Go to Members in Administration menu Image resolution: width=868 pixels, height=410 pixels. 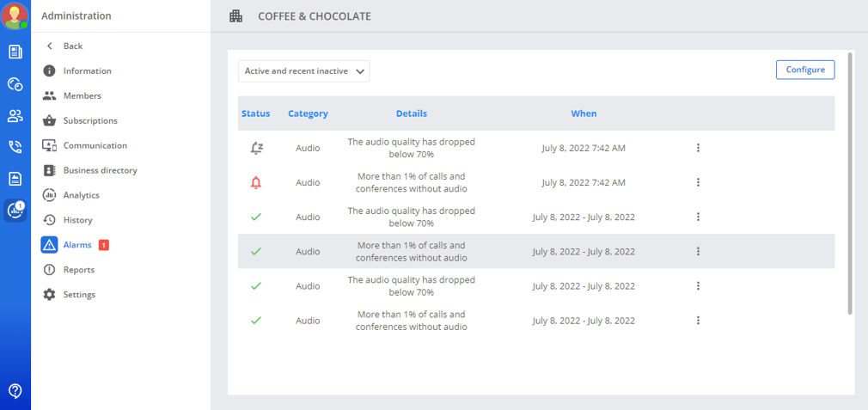[x=82, y=96]
